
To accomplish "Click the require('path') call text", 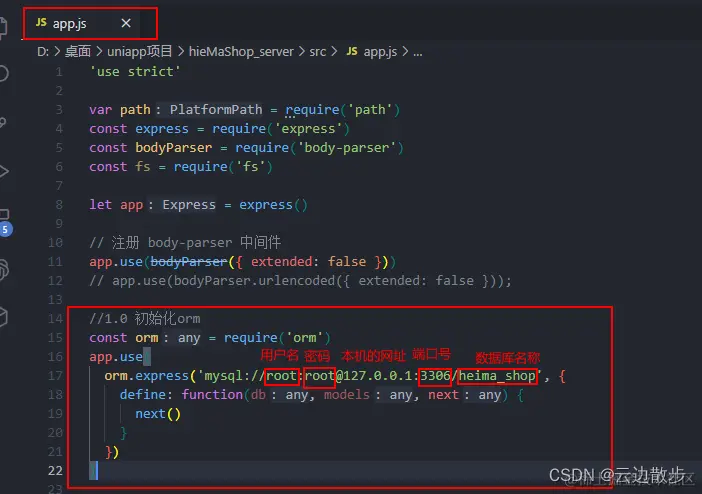I will (x=342, y=110).
